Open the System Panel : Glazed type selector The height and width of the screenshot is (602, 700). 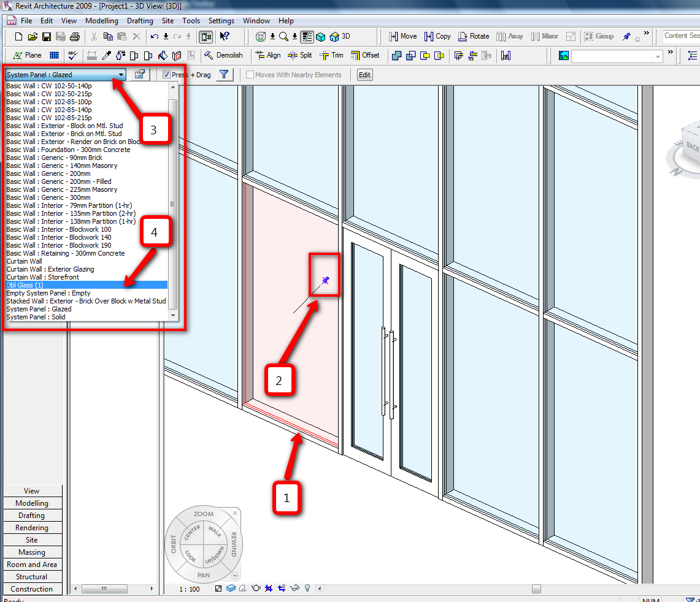65,75
